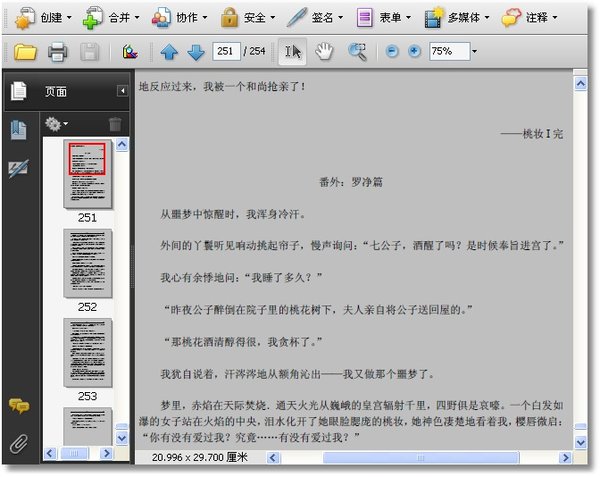Expand the 协作 dropdown arrow
Viewport: 600px width, 477px height.
click(x=205, y=18)
